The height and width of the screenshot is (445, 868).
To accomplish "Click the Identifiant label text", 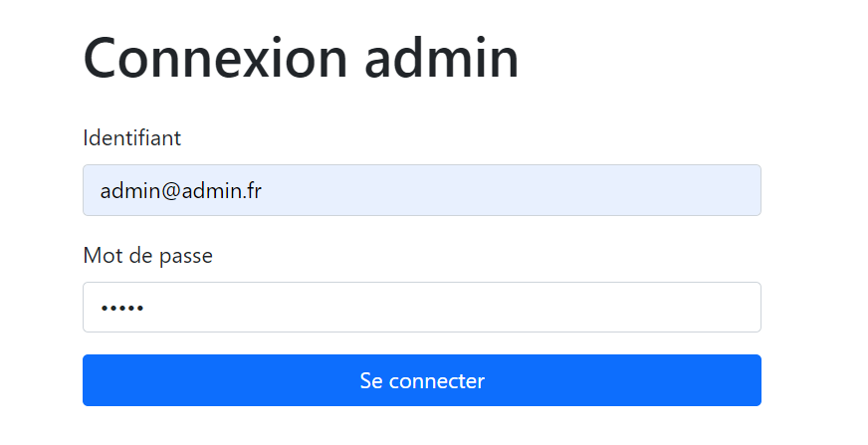I will point(131,137).
